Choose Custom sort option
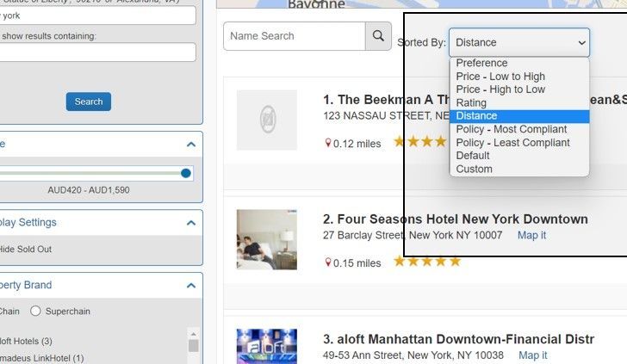Image resolution: width=627 pixels, height=364 pixels. pyautogui.click(x=519, y=169)
